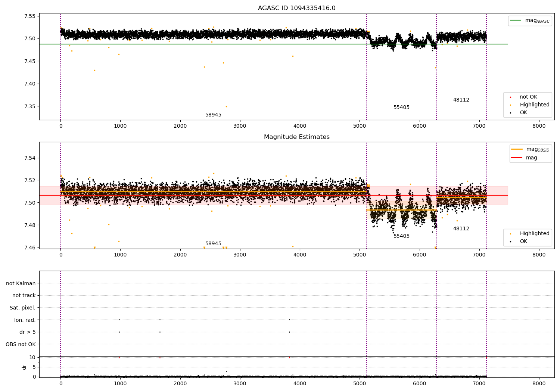Image resolution: width=560 pixels, height=392 pixels.
Task: Click the dr axis tick labeled 5
Action: pos(34,367)
